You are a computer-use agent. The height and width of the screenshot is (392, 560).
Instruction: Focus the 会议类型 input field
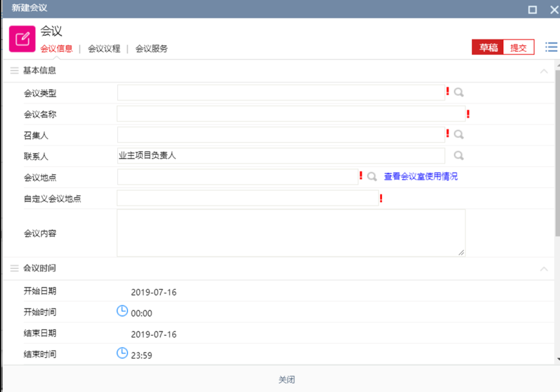click(281, 93)
